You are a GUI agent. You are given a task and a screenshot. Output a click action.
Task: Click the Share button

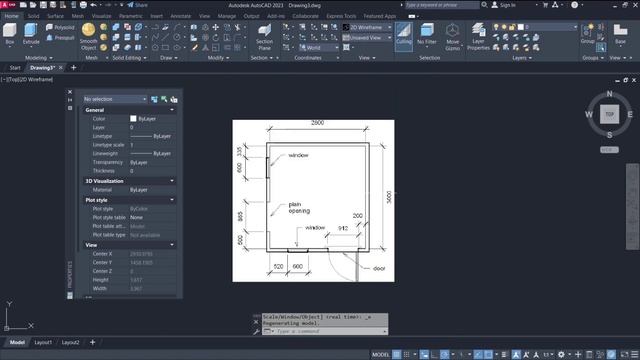pos(138,5)
